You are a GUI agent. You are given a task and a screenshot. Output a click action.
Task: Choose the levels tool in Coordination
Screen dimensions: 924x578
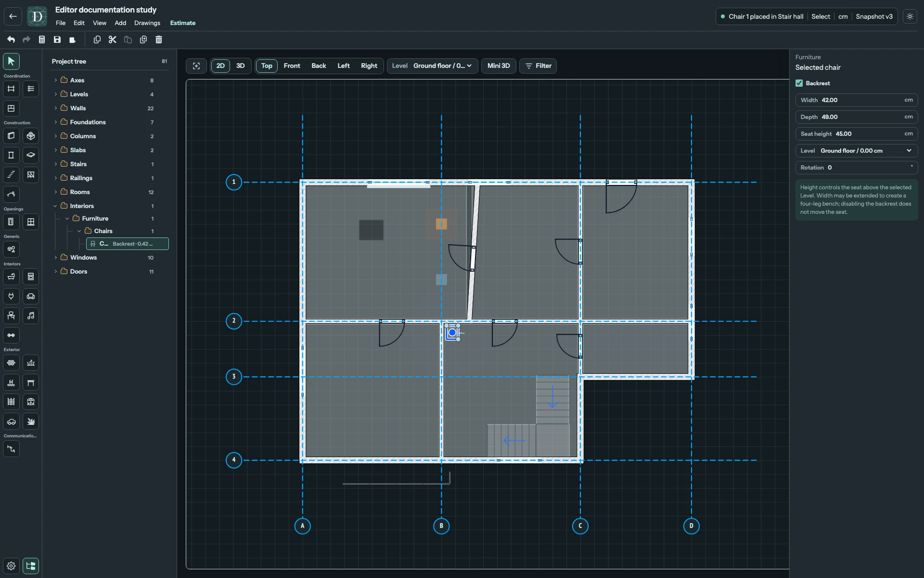tap(31, 89)
